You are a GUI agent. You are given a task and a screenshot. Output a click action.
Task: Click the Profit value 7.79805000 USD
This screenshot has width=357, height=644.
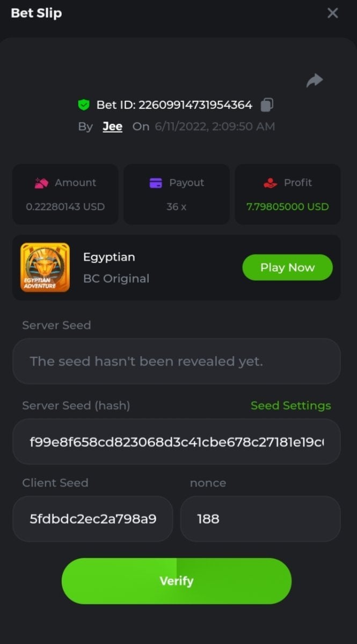(x=287, y=207)
